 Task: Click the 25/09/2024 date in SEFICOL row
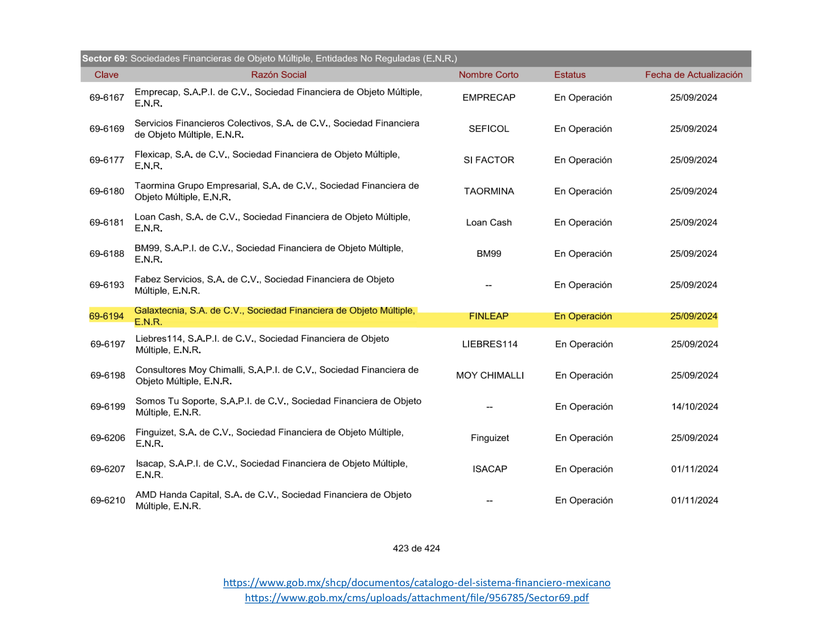pyautogui.click(x=694, y=129)
